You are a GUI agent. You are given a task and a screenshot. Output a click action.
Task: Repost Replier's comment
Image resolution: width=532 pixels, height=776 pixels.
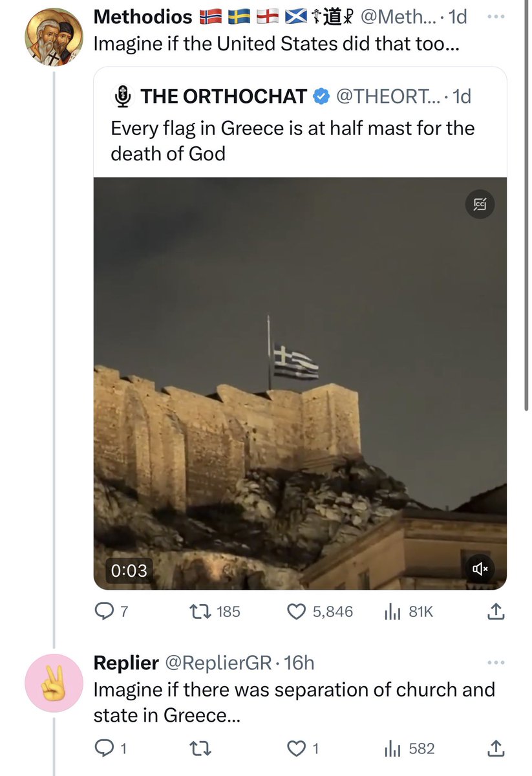tap(202, 749)
